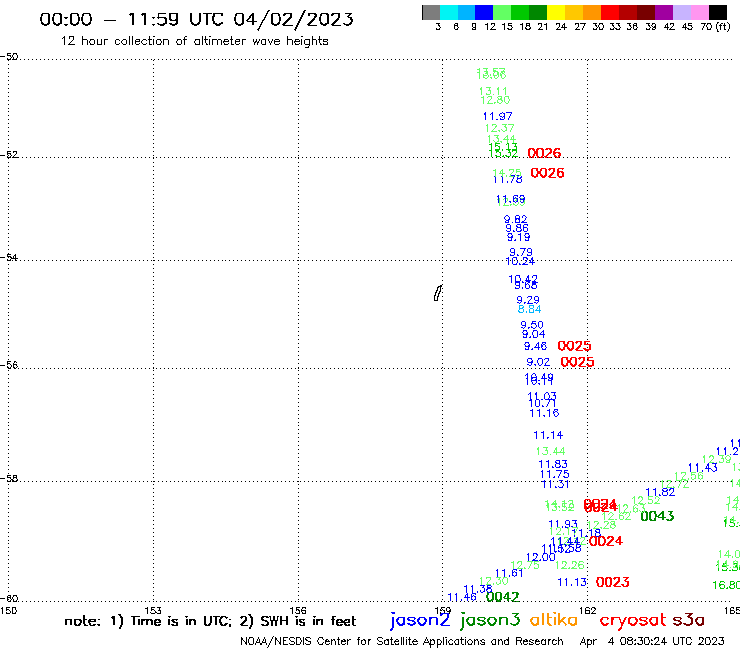Click the green value 16.80 at the right edge

tap(726, 585)
